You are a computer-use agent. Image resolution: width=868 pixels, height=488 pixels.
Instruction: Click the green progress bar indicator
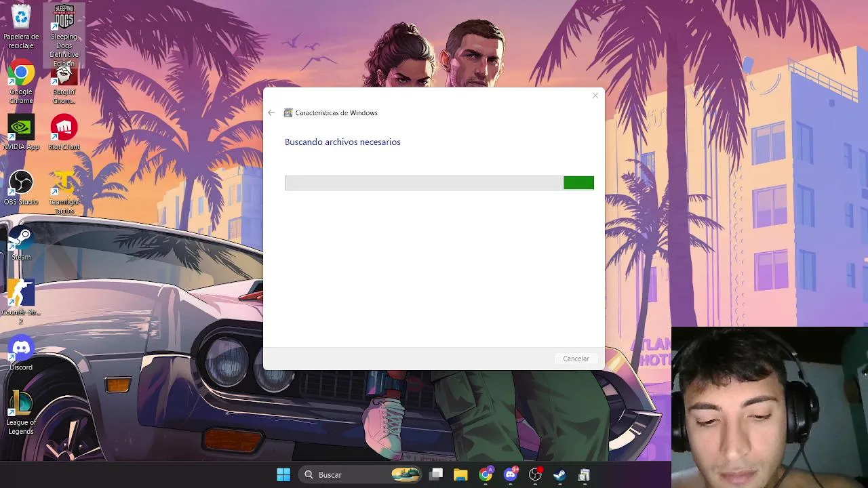tap(578, 182)
